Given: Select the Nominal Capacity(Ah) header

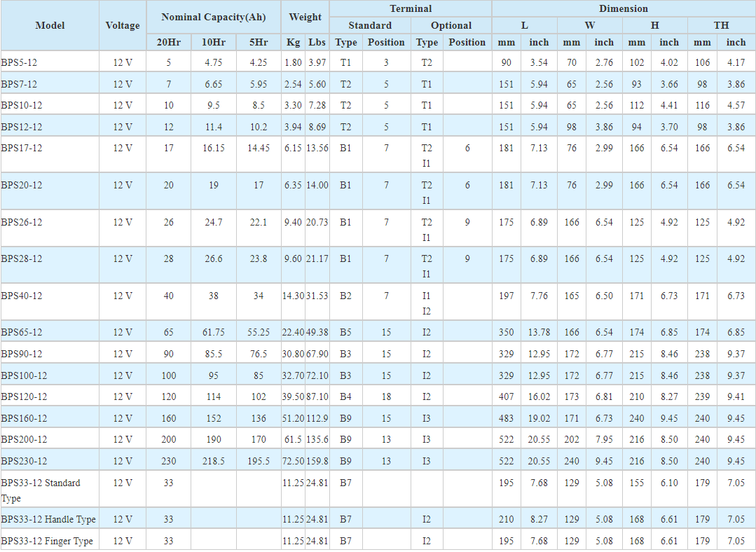Looking at the screenshot, I should point(214,17).
